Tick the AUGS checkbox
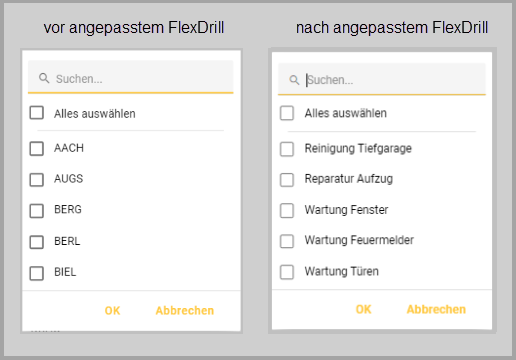This screenshot has width=516, height=360. pos(37,180)
